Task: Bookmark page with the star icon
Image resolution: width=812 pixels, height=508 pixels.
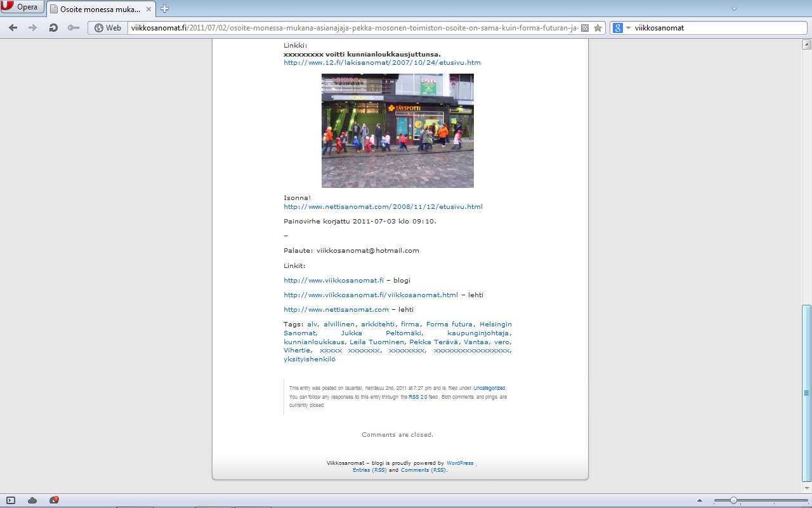Action: point(598,28)
